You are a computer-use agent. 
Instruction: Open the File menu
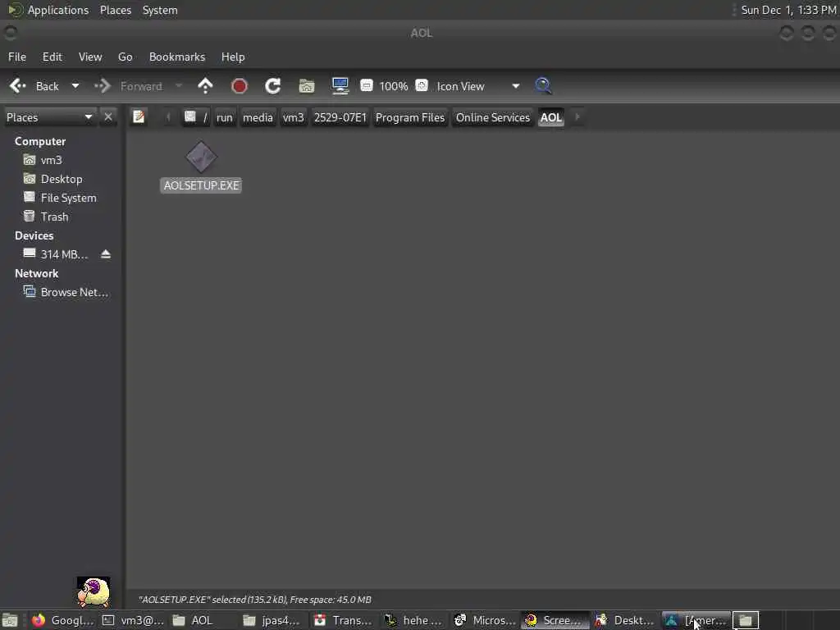coord(17,57)
